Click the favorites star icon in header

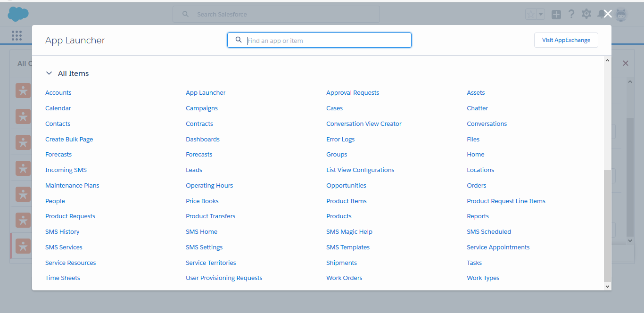(531, 14)
